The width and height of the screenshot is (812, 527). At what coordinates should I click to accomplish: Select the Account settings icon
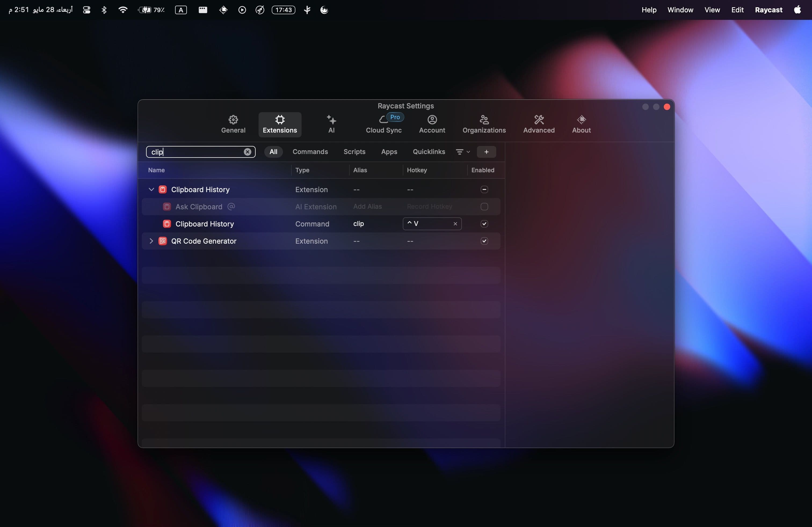pyautogui.click(x=432, y=124)
